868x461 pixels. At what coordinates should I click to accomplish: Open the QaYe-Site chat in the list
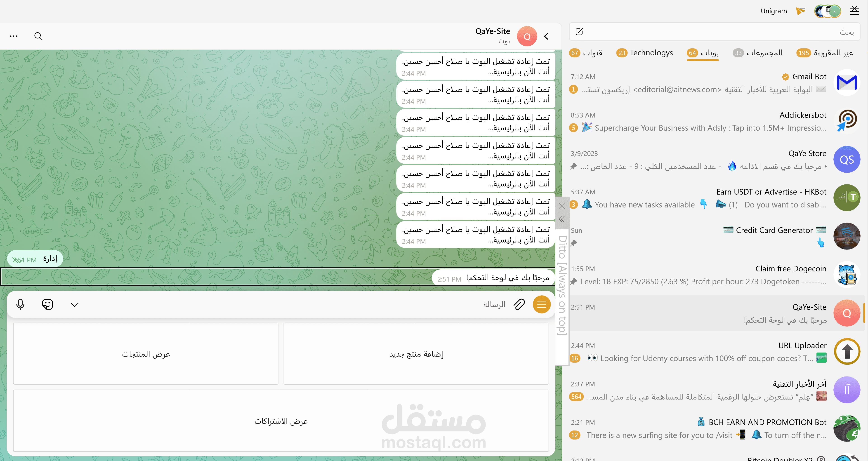pyautogui.click(x=714, y=313)
